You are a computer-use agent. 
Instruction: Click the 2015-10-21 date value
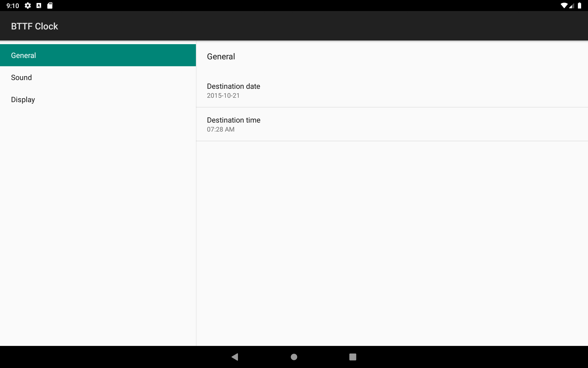[x=223, y=96]
